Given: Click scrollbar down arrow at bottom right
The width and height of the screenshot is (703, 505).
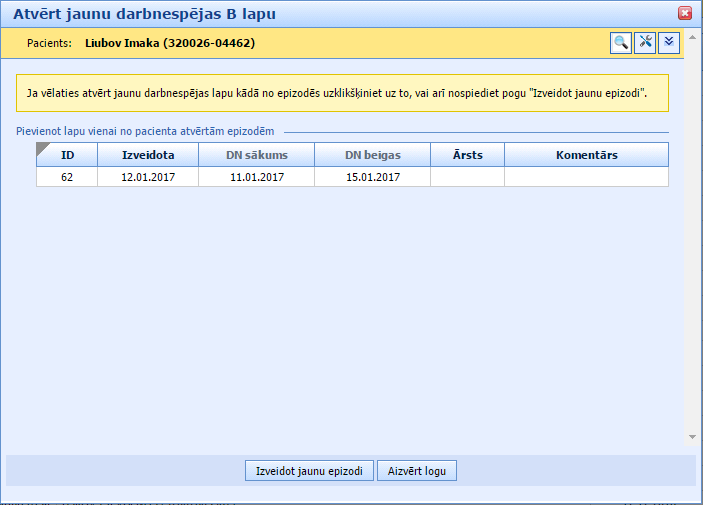Looking at the screenshot, I should coord(692,437).
